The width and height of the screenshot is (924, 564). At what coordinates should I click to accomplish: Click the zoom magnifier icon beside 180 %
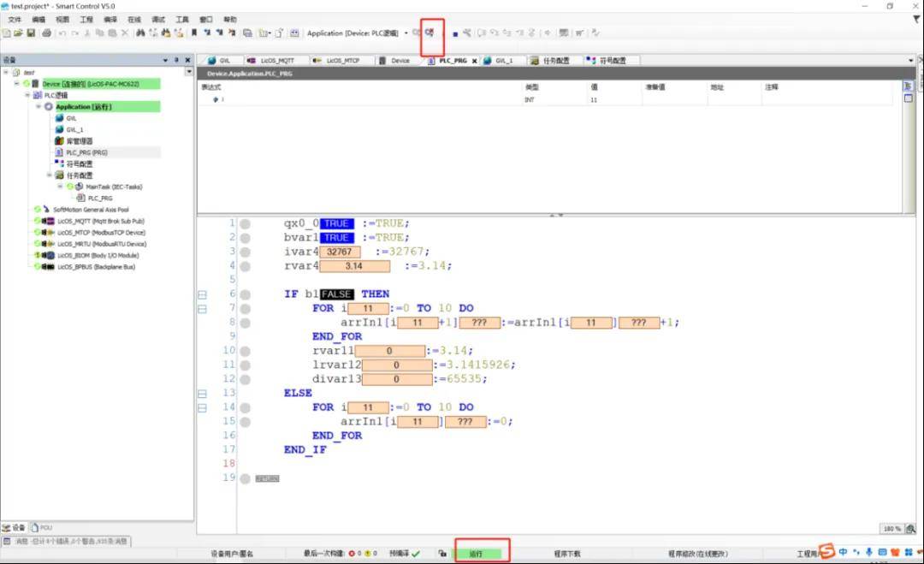912,529
